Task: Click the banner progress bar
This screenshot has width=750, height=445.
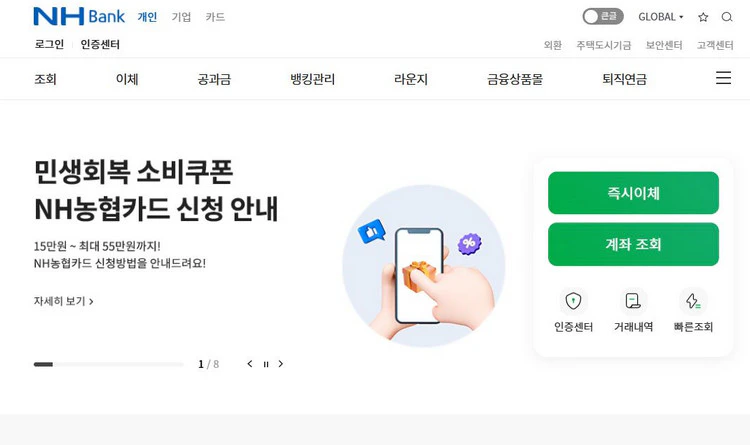Action: click(109, 364)
